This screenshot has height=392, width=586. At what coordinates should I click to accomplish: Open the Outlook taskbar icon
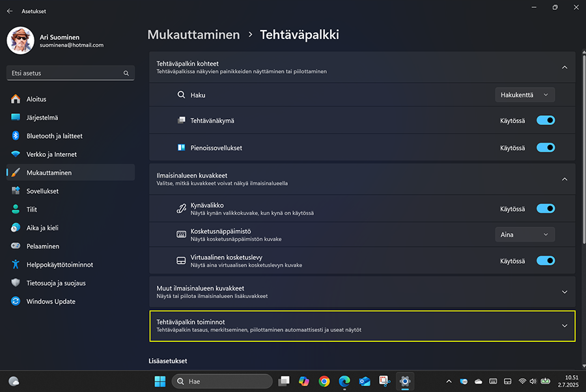pyautogui.click(x=365, y=381)
